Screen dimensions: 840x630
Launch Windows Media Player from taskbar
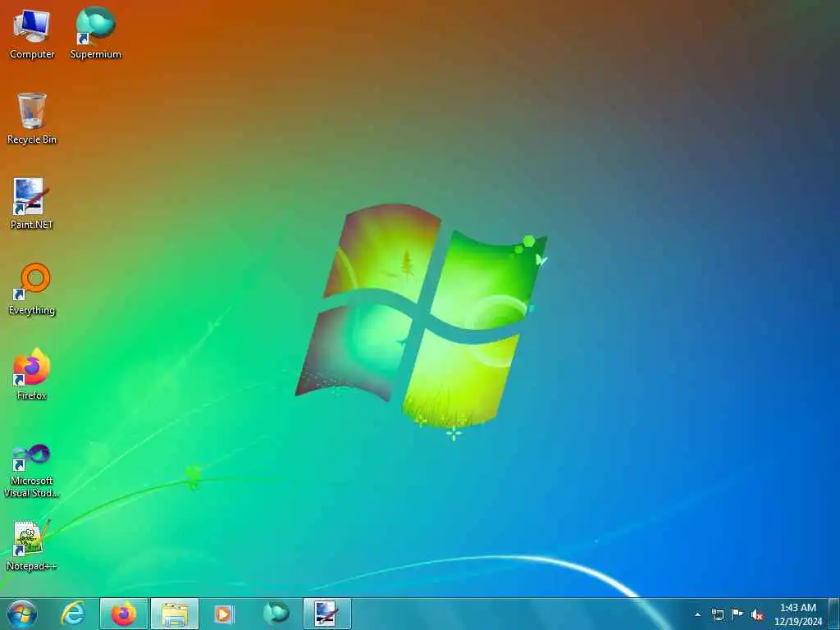pyautogui.click(x=224, y=614)
